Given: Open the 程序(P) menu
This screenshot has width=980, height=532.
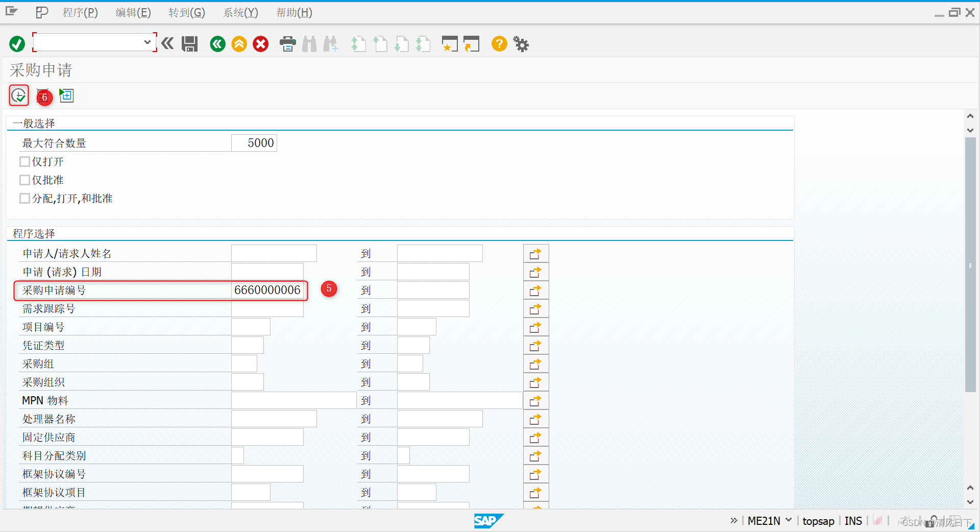Looking at the screenshot, I should [x=80, y=12].
